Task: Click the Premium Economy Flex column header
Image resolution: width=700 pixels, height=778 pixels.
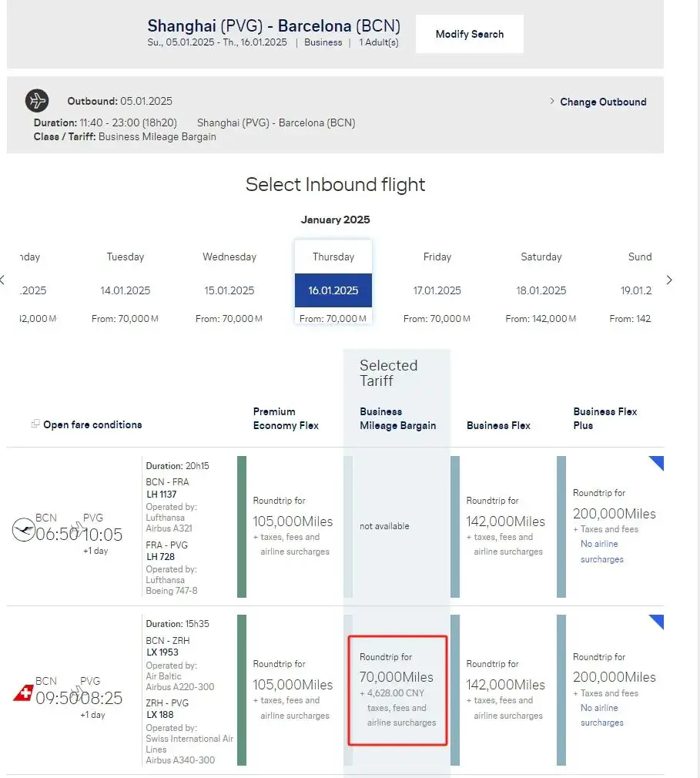Action: pos(286,418)
